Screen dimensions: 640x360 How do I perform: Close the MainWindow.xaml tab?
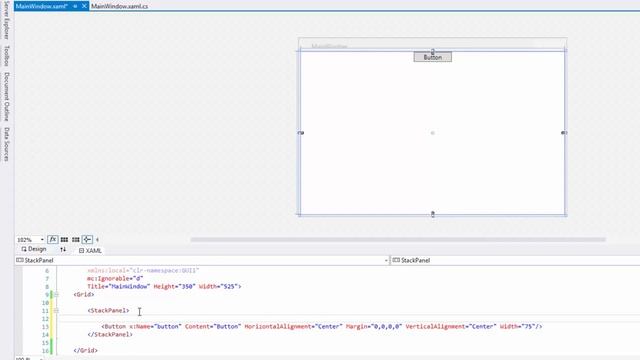click(84, 6)
